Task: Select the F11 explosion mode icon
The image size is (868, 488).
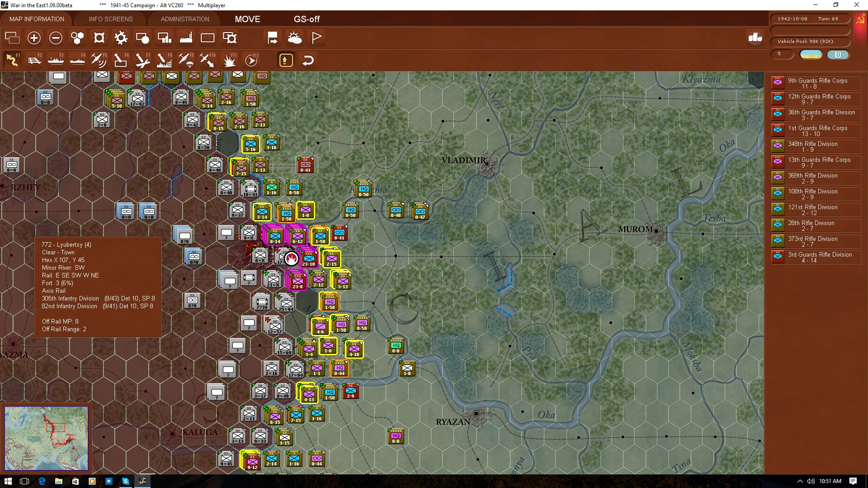Action: [x=230, y=60]
